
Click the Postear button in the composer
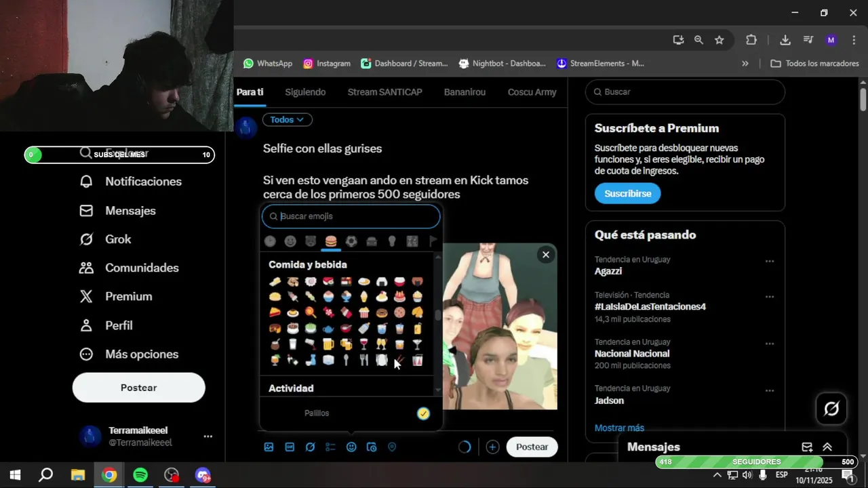(532, 447)
